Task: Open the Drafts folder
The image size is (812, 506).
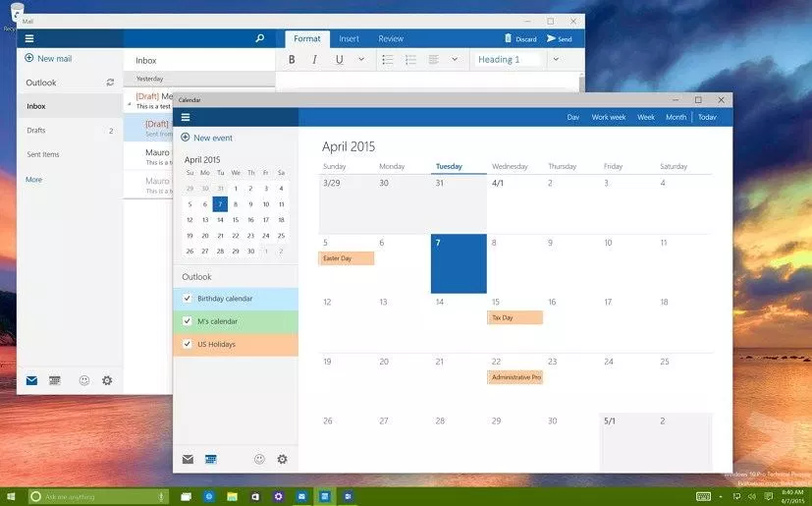Action: pos(70,130)
